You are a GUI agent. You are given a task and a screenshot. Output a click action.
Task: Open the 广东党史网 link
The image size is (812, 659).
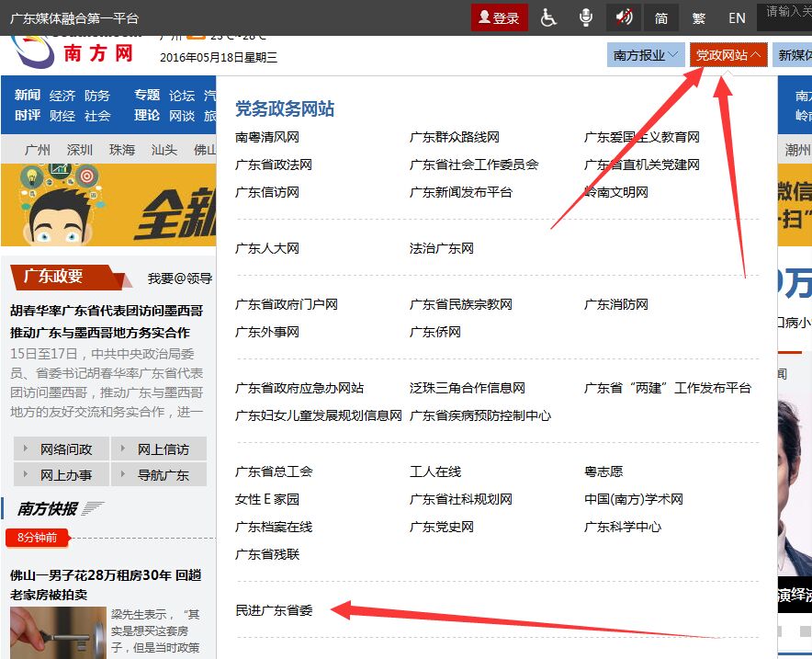point(441,527)
